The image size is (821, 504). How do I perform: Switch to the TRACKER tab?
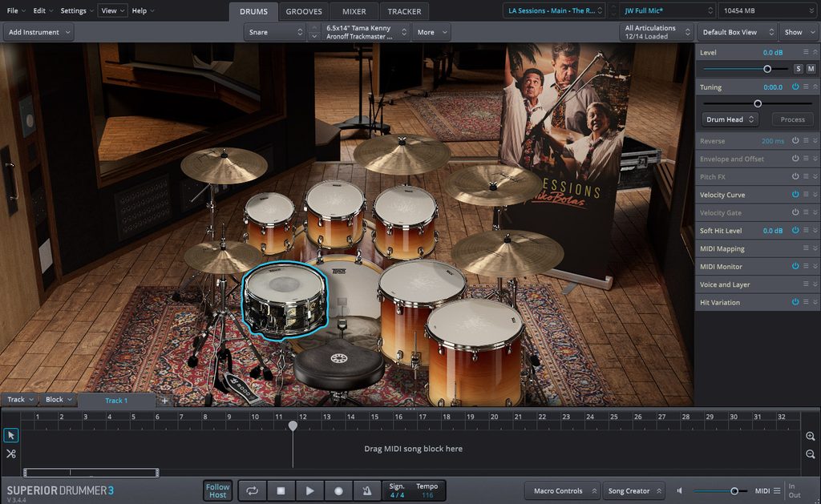(x=404, y=11)
